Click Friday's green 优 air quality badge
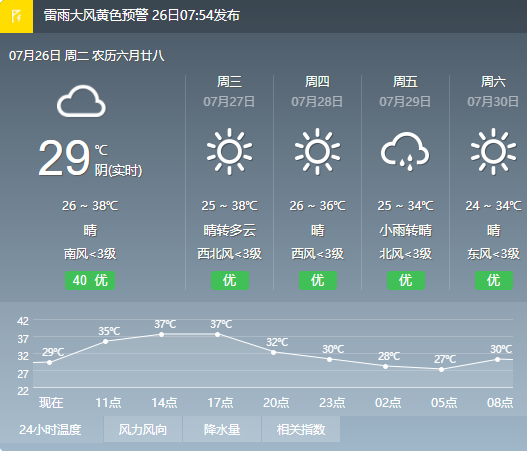The height and width of the screenshot is (451, 527). [406, 280]
